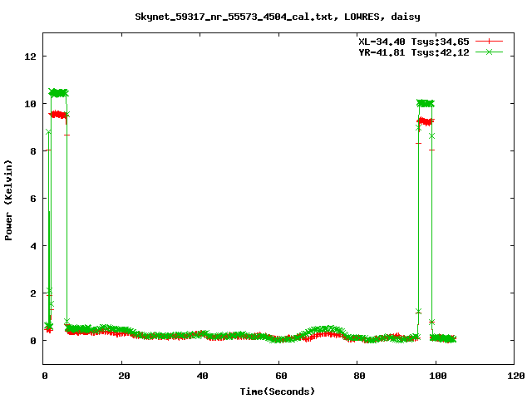Click the y-axis tick label 12

pyautogui.click(x=30, y=57)
